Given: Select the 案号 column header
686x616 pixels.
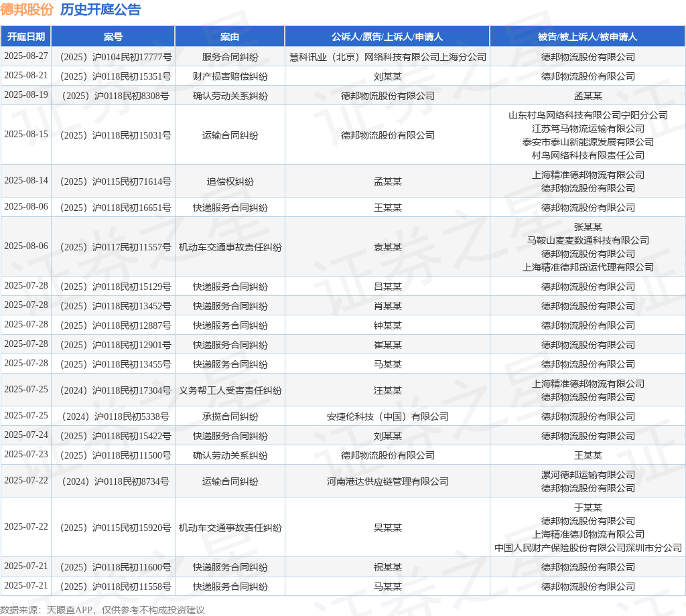Looking at the screenshot, I should 113,37.
